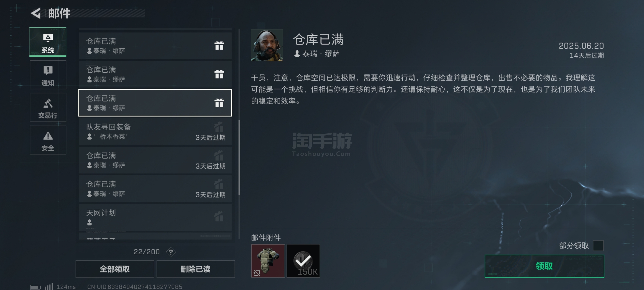Click 删除已读 to delete read mails
644x290 pixels.
pyautogui.click(x=195, y=269)
